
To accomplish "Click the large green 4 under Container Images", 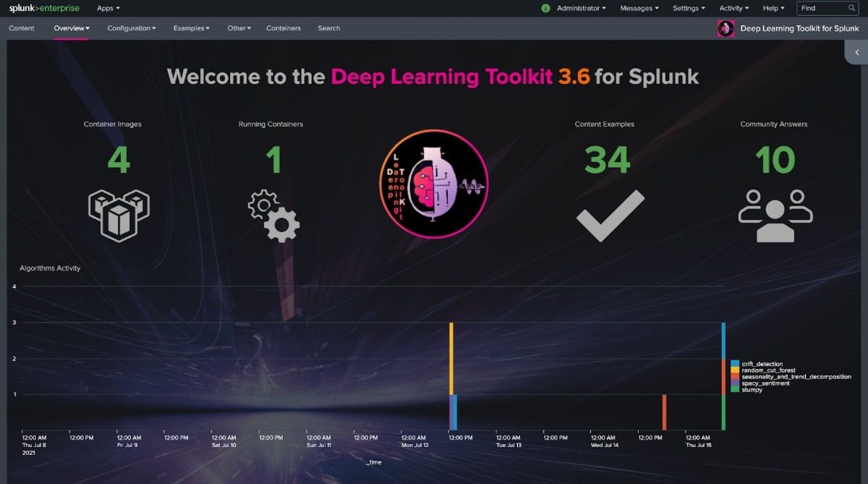I will click(x=119, y=161).
